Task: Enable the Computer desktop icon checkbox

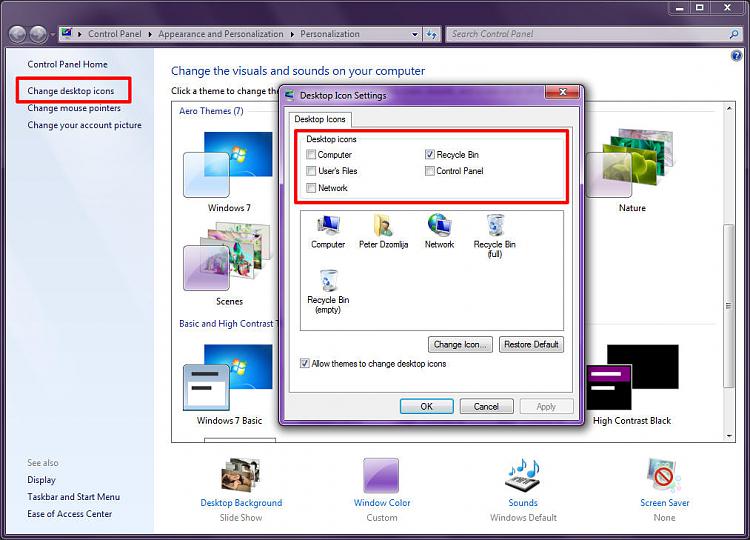Action: 311,154
